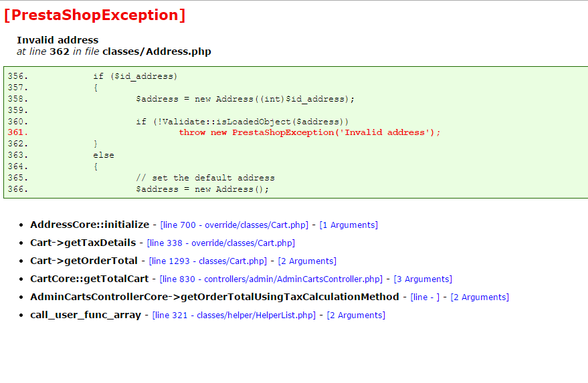Click code line 356 if id_address
Viewport: 588px width, 383px height.
click(x=135, y=76)
